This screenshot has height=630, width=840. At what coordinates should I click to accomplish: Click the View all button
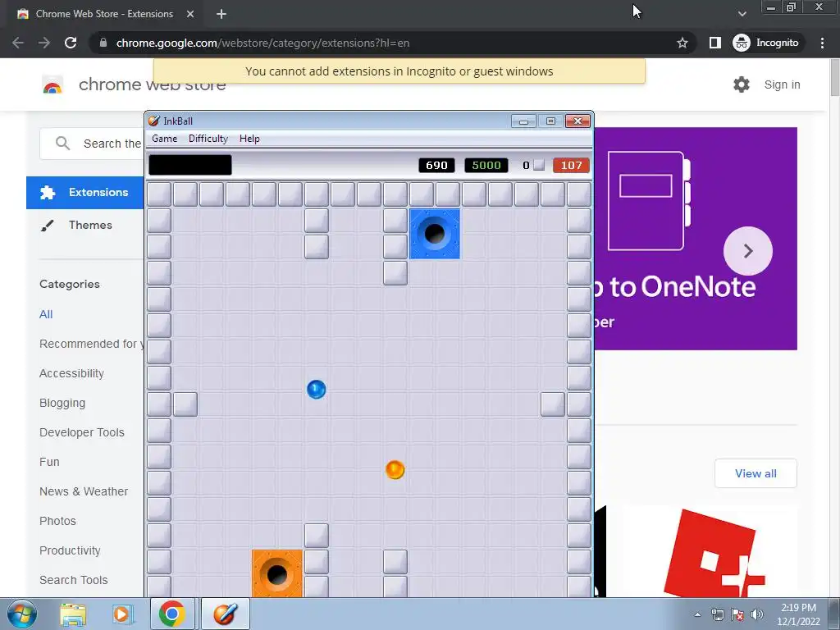click(x=756, y=473)
